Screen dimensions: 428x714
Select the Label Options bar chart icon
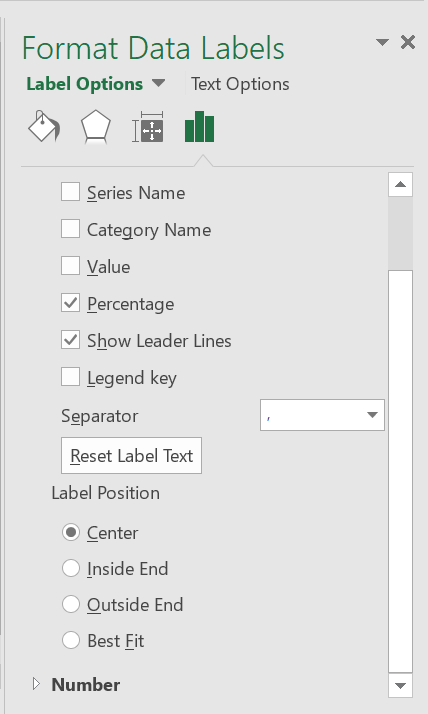click(x=199, y=127)
